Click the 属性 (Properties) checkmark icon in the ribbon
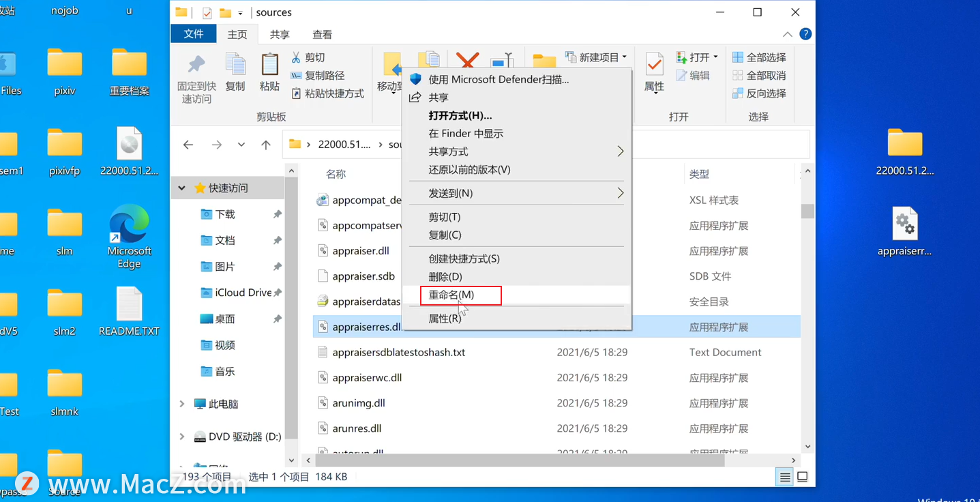This screenshot has width=980, height=502. [x=654, y=72]
